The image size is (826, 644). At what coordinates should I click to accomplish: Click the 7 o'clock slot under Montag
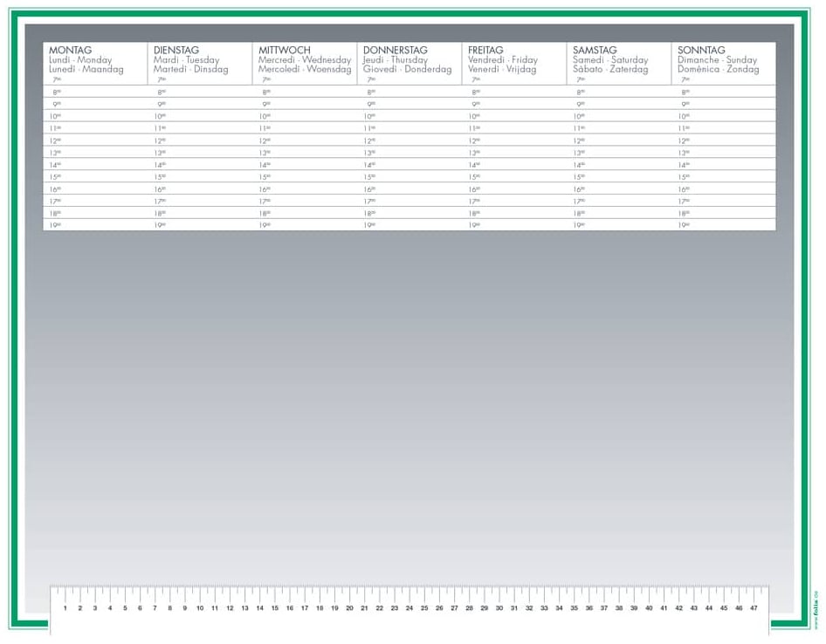coord(94,79)
